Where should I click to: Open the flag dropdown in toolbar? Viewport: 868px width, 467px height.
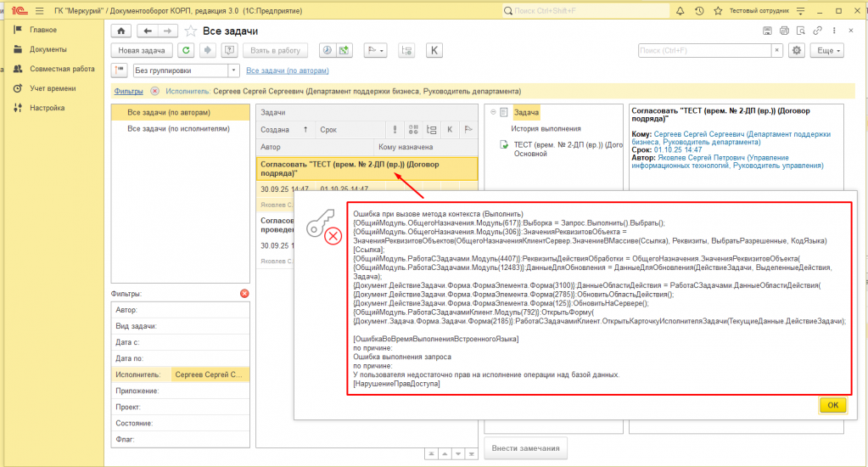pos(374,51)
